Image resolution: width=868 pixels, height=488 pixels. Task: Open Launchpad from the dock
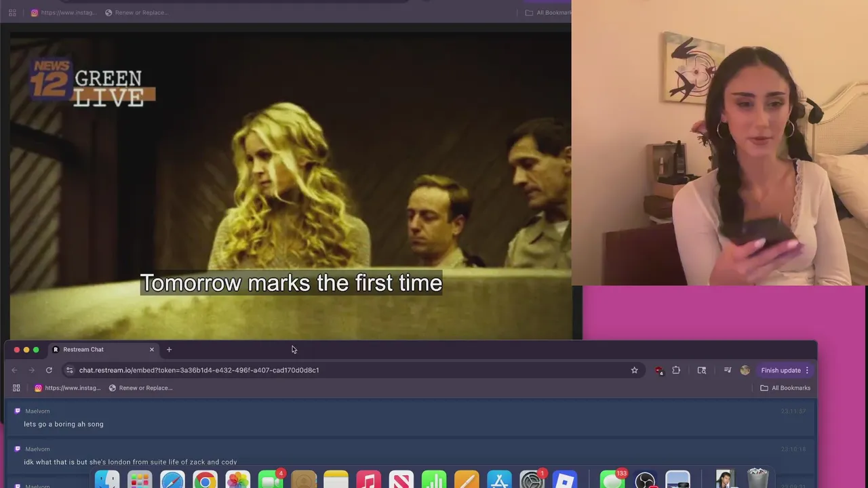tap(140, 481)
